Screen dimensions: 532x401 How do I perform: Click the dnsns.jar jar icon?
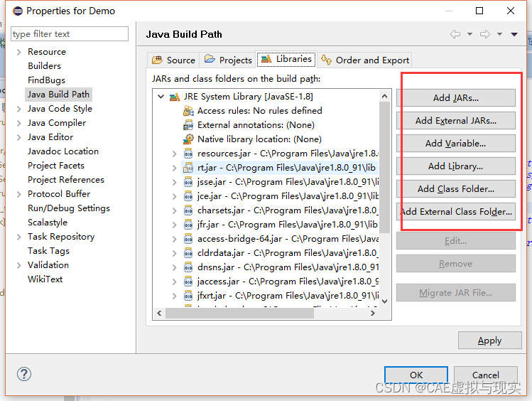point(188,267)
